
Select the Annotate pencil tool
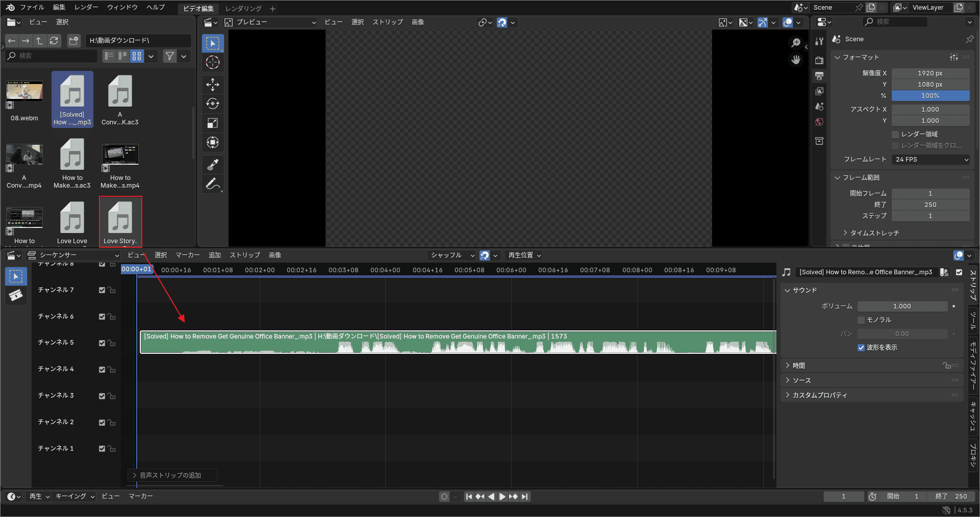pyautogui.click(x=213, y=184)
